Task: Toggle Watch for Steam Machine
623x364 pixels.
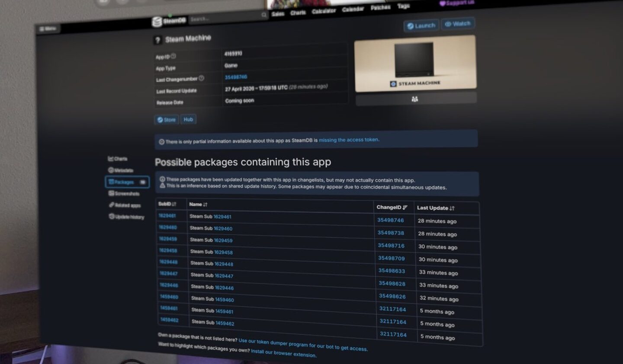Action: [x=458, y=23]
